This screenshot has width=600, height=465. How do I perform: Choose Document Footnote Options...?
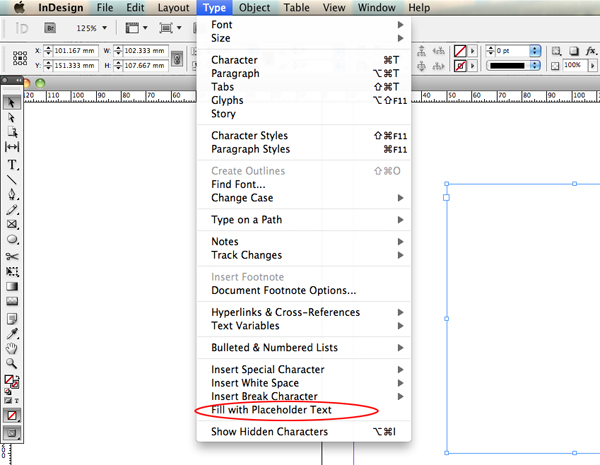point(304,290)
